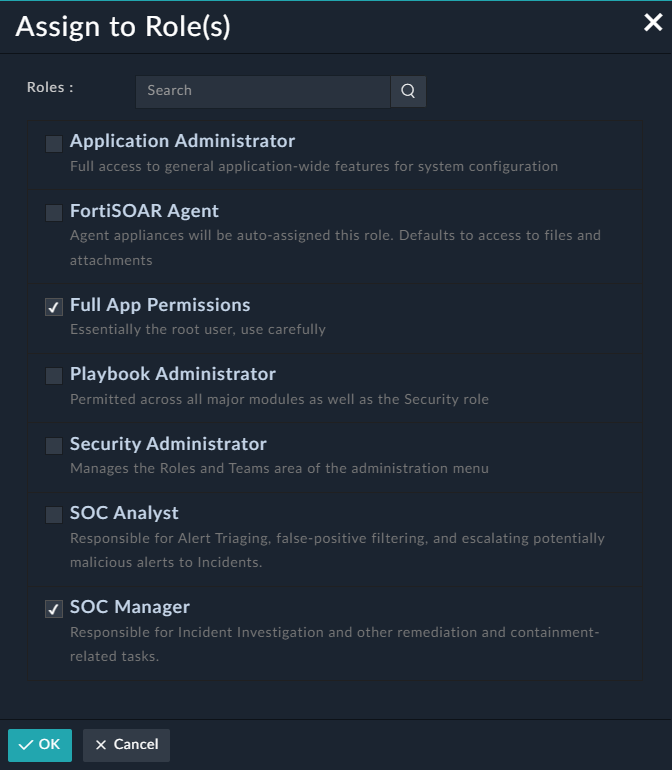Viewport: 672px width, 770px height.
Task: Click the SOC Manager role title
Action: pyautogui.click(x=129, y=607)
